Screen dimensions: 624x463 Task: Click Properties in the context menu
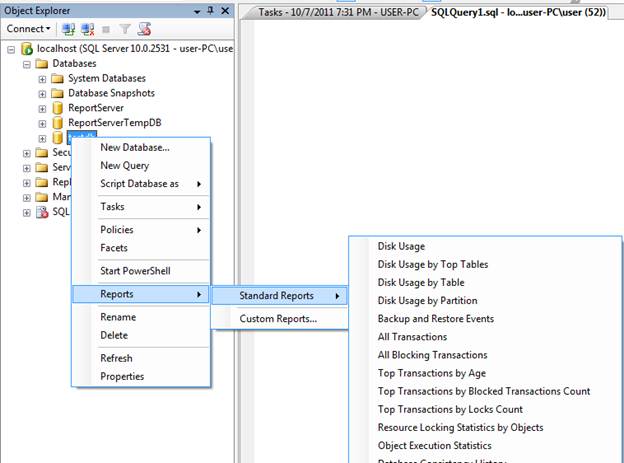click(122, 376)
